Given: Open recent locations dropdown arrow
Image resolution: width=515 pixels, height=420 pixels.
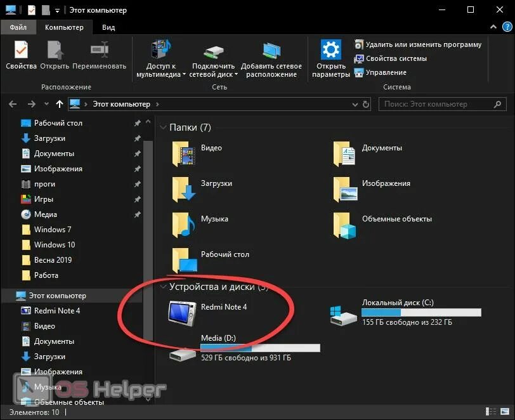Looking at the screenshot, I should click(x=46, y=104).
